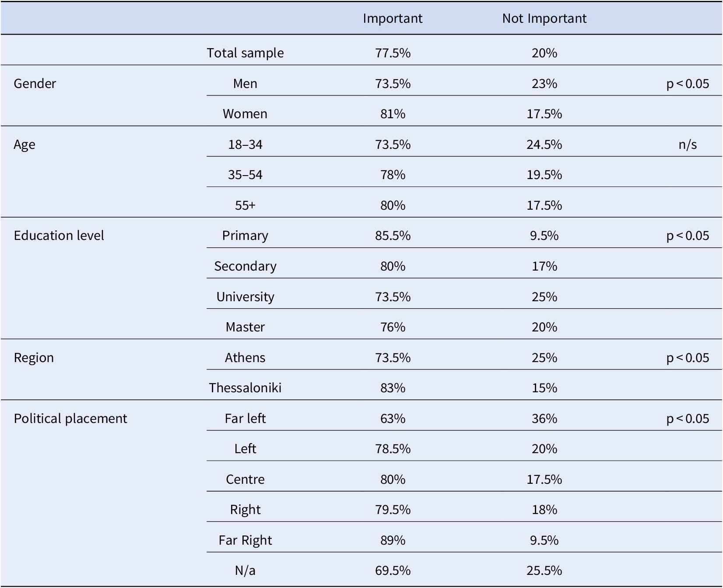
Task: Click the "Not Important" column header
Action: (x=544, y=18)
